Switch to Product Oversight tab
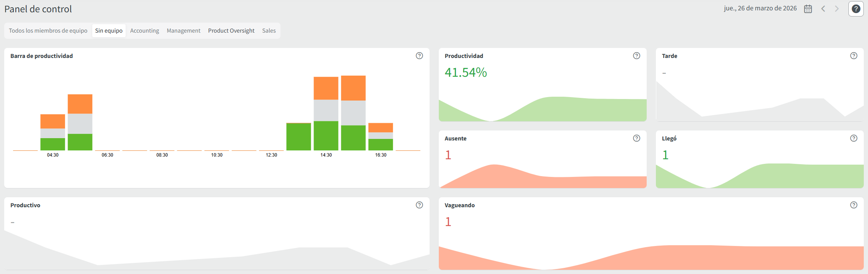Viewport: 868px width, 274px height. pyautogui.click(x=231, y=31)
